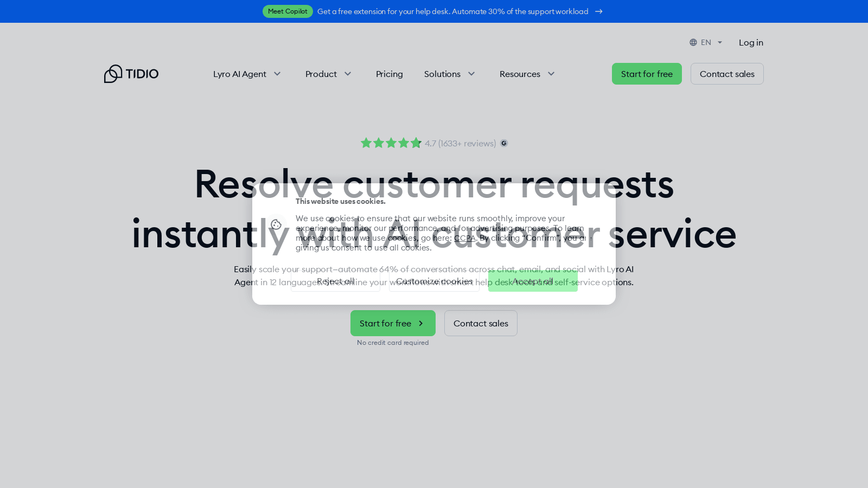Screen dimensions: 868x488
Task: Open the Resources menu
Action: [520, 74]
